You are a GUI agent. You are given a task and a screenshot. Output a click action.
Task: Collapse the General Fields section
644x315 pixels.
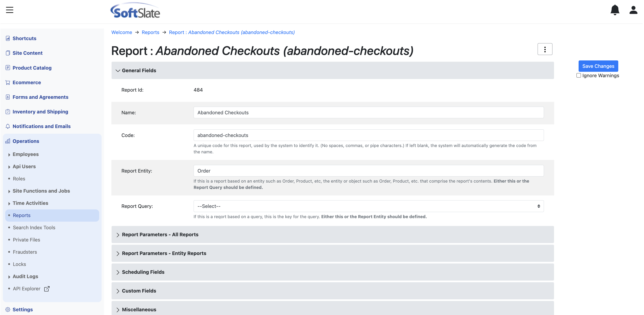118,70
